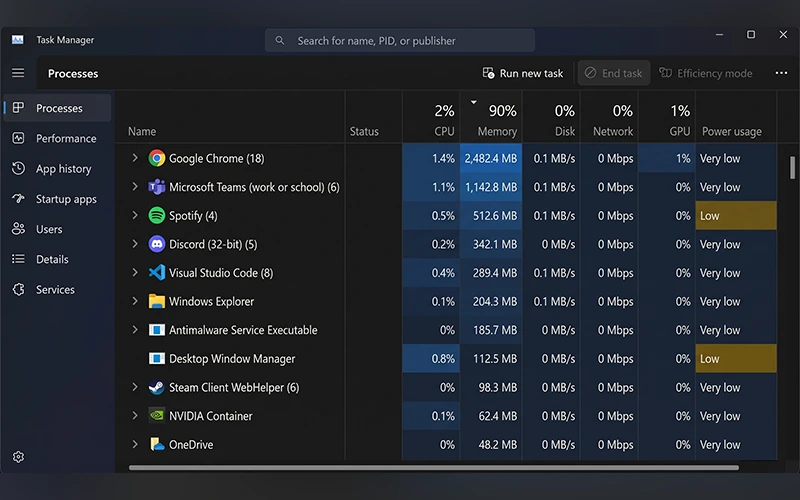Screen dimensions: 800x500
Task: Sort by the GPU column header
Action: click(x=667, y=117)
